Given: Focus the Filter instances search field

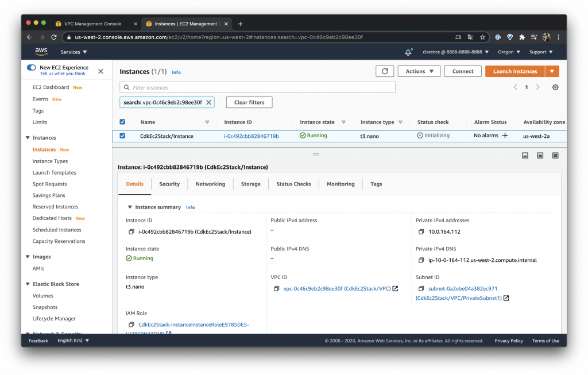Looking at the screenshot, I should 257,87.
